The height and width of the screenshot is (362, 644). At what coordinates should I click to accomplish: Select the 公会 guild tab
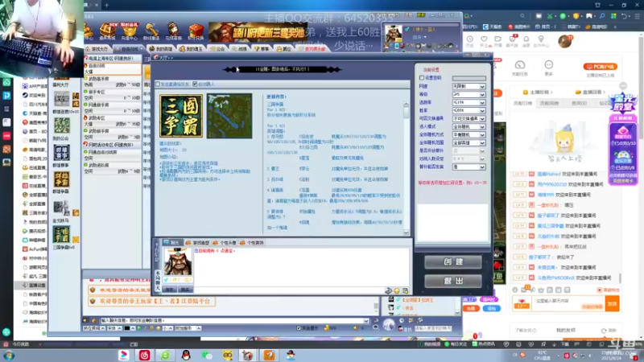click(217, 49)
